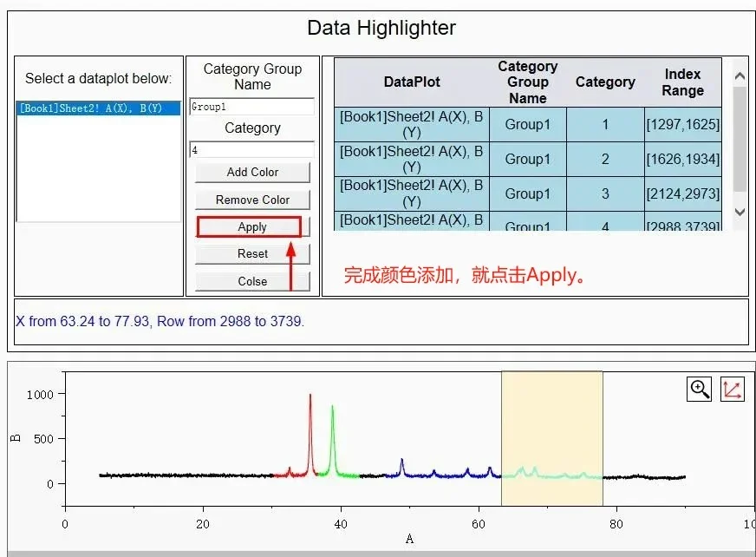This screenshot has width=756, height=557.
Task: Edit the Category field showing 4
Action: click(x=251, y=149)
